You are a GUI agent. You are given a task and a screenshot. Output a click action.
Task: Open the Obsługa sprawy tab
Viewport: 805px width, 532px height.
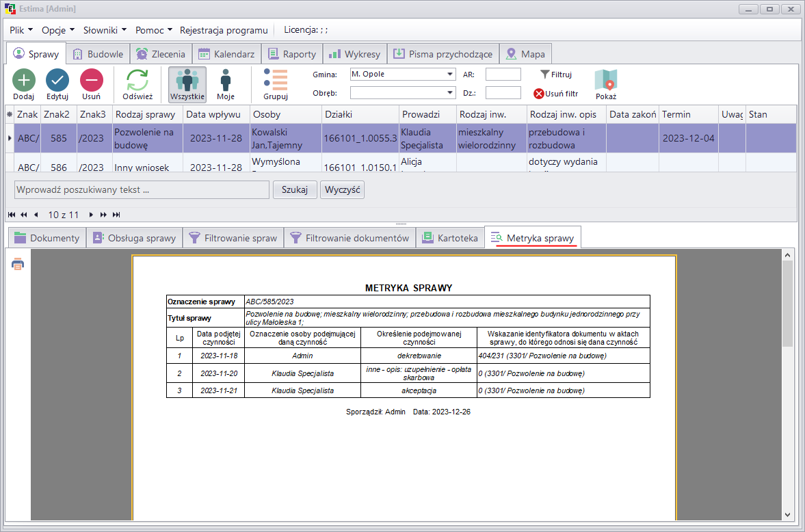(134, 238)
